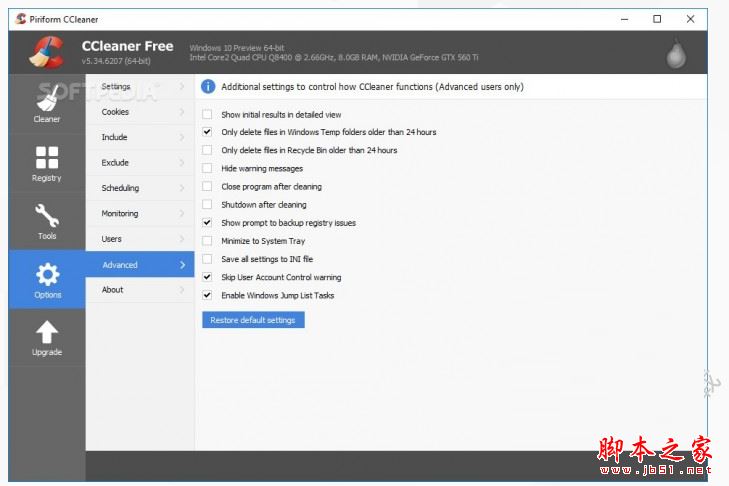Enable Show initial results in detailed view
The height and width of the screenshot is (486, 729).
207,114
